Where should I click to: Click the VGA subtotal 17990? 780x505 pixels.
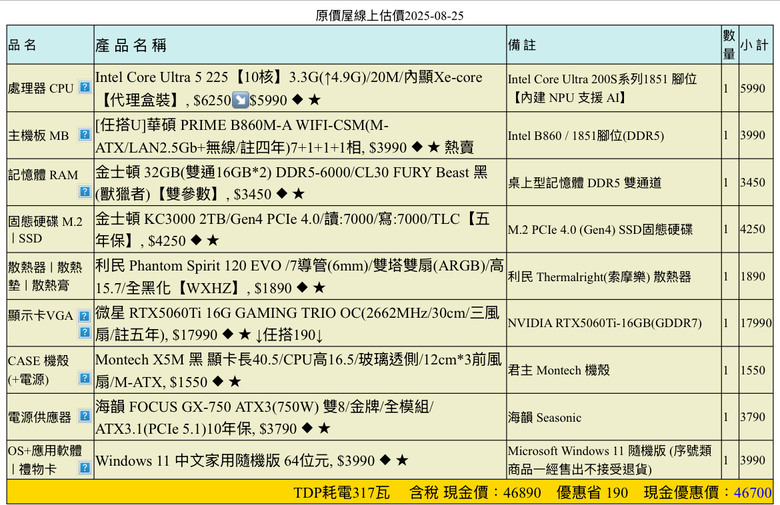(x=756, y=323)
